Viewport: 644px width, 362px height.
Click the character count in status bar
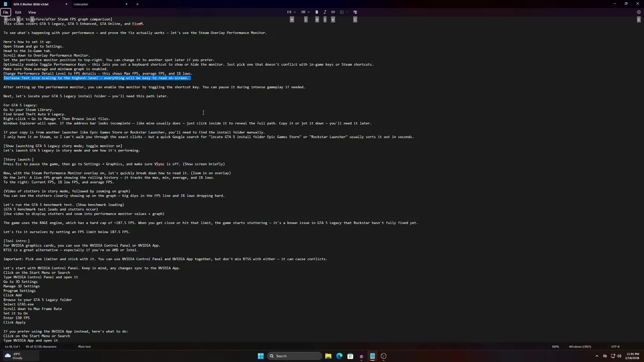41,346
